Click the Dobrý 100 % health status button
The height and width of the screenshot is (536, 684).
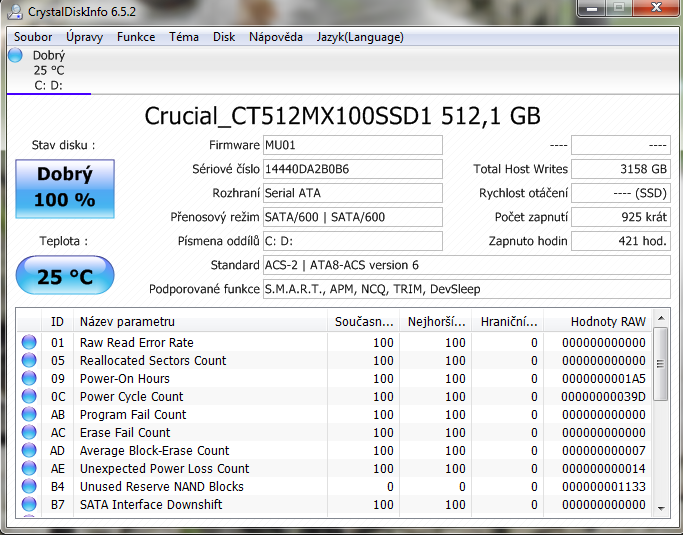coord(65,187)
